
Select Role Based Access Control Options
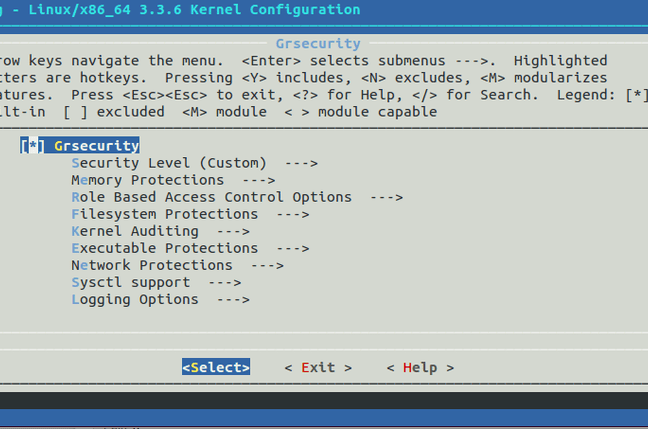click(x=212, y=197)
